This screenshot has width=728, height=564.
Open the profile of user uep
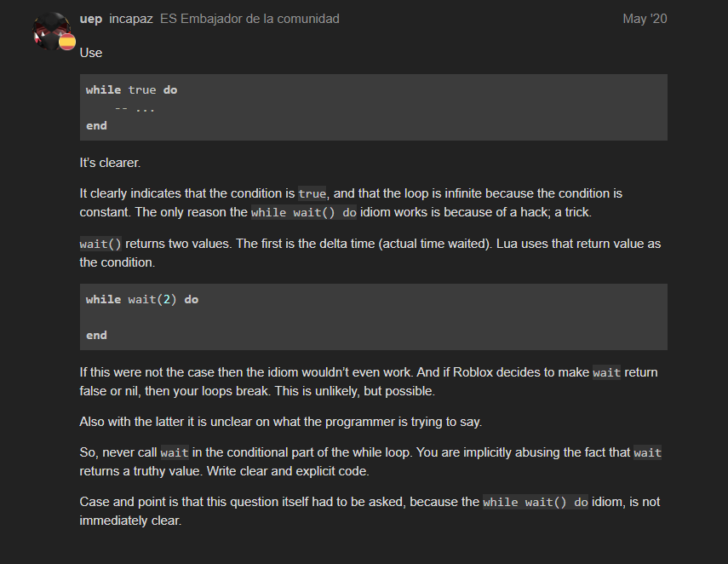pos(91,19)
